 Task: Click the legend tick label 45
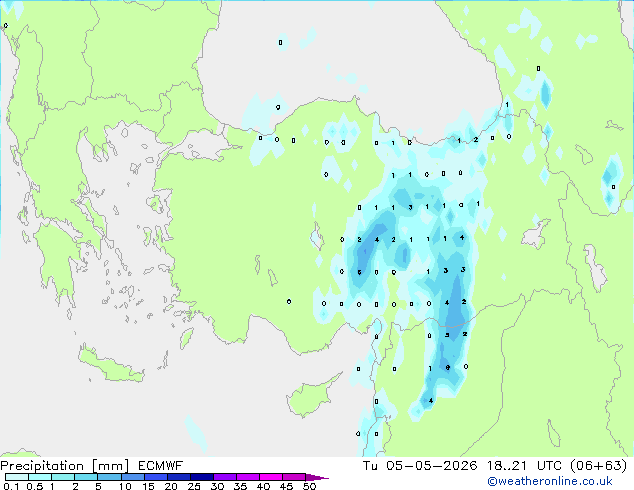(286, 486)
